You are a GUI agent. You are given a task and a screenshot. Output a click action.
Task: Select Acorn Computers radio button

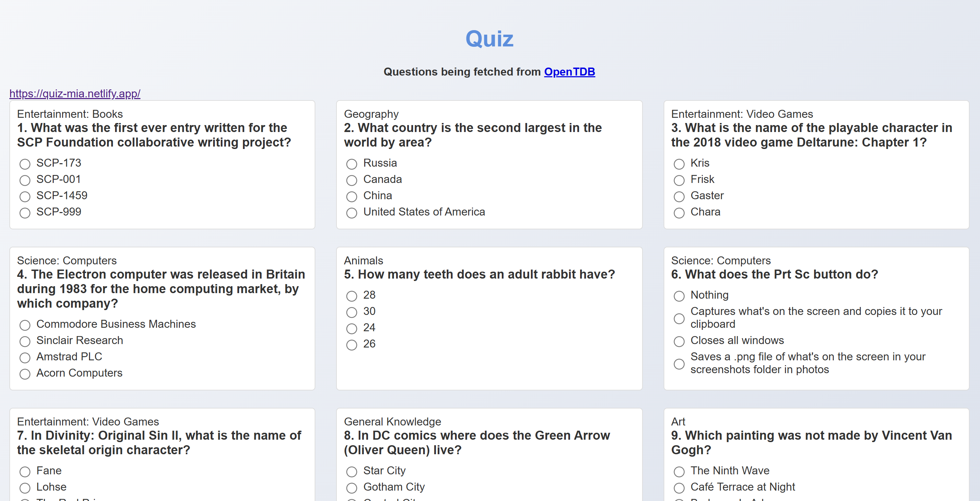(x=25, y=374)
